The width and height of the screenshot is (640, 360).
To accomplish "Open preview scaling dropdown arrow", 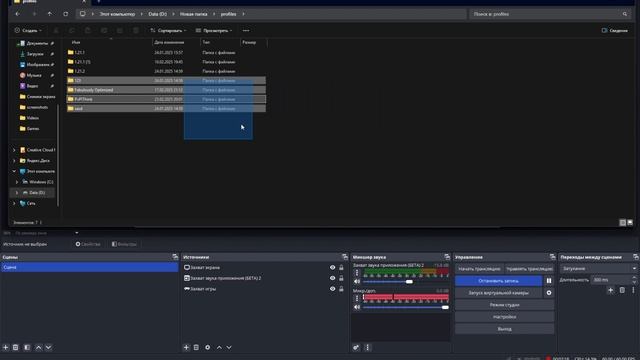I will [77, 233].
